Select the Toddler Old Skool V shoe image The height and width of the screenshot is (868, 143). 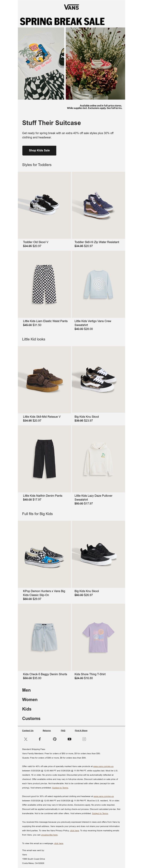(x=45, y=205)
